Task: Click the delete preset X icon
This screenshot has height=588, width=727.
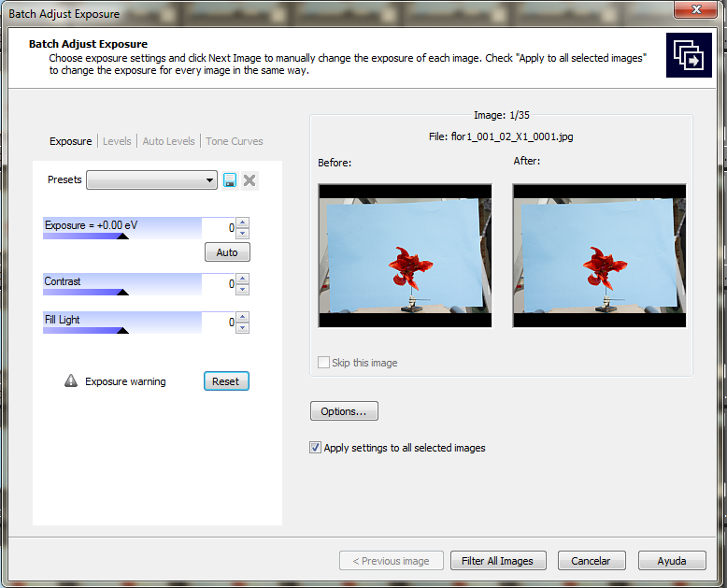Action: click(x=249, y=180)
